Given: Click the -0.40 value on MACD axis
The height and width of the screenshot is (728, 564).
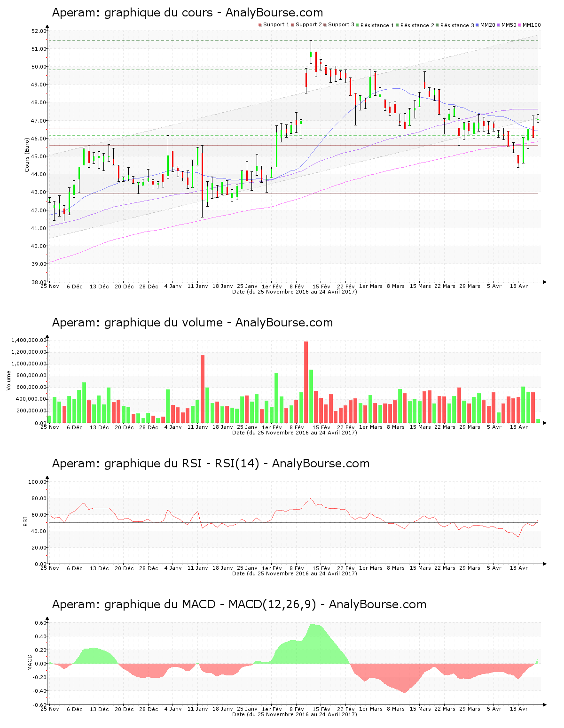Looking at the screenshot, I should [x=40, y=691].
